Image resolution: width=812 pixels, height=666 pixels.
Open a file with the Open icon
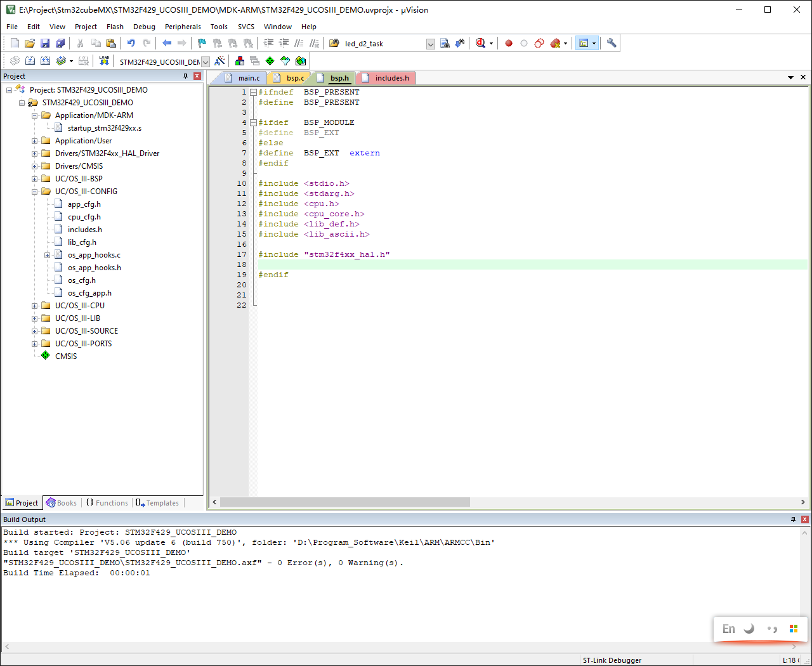tap(30, 43)
